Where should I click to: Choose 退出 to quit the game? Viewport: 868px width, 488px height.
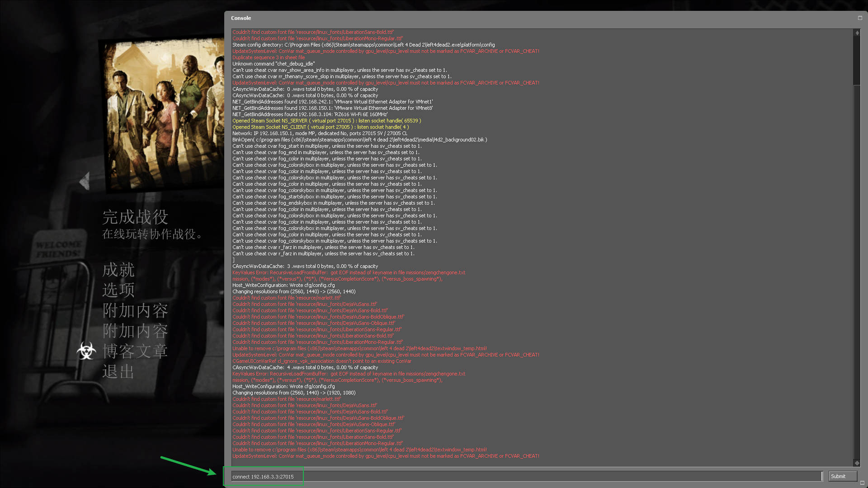coord(118,371)
